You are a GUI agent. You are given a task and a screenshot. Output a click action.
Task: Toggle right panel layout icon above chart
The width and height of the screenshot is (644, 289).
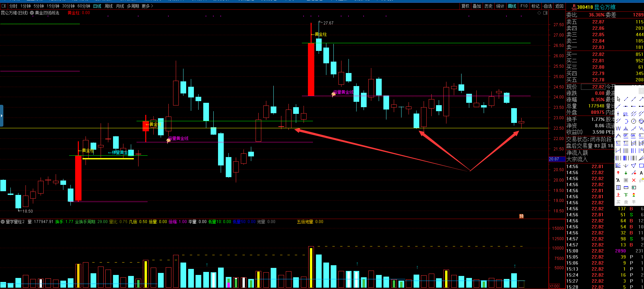(545, 13)
